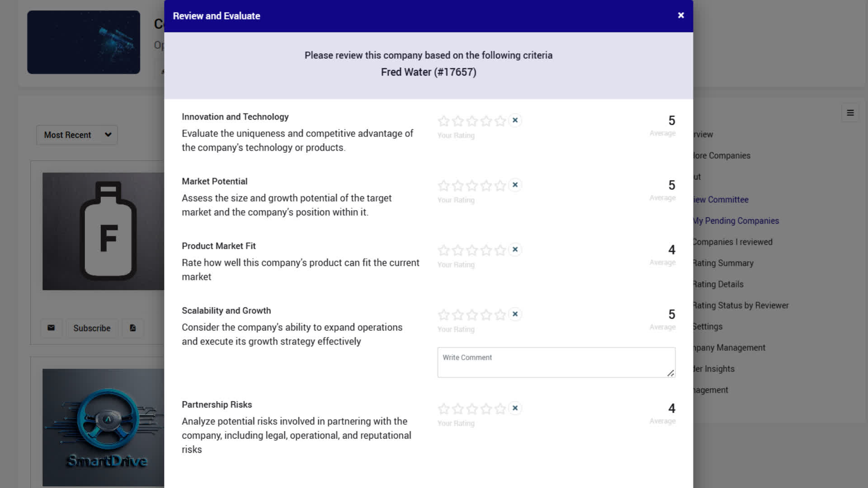Close the Review and Evaluate dialog
The height and width of the screenshot is (488, 868).
681,15
